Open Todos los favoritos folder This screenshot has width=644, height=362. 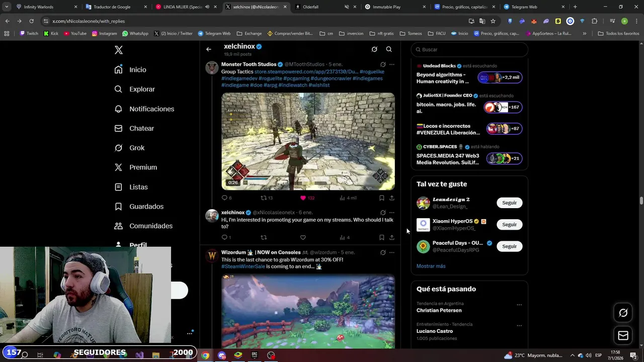coord(618,34)
